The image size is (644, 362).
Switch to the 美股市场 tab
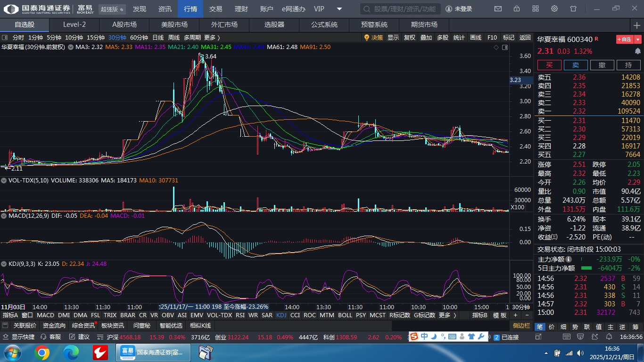tap(174, 25)
